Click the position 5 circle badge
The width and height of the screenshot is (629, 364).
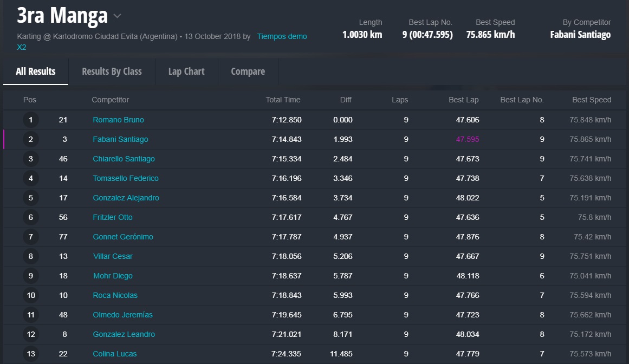tap(30, 198)
